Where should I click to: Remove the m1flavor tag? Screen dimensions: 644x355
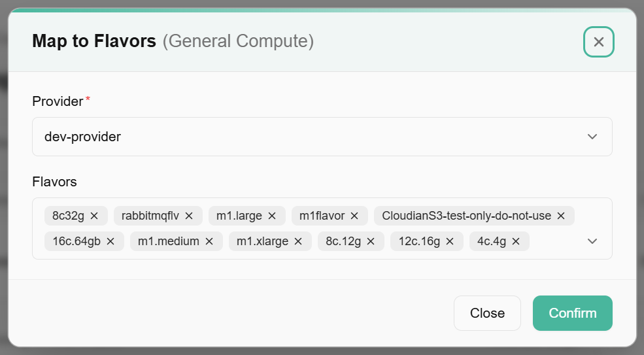pos(354,216)
